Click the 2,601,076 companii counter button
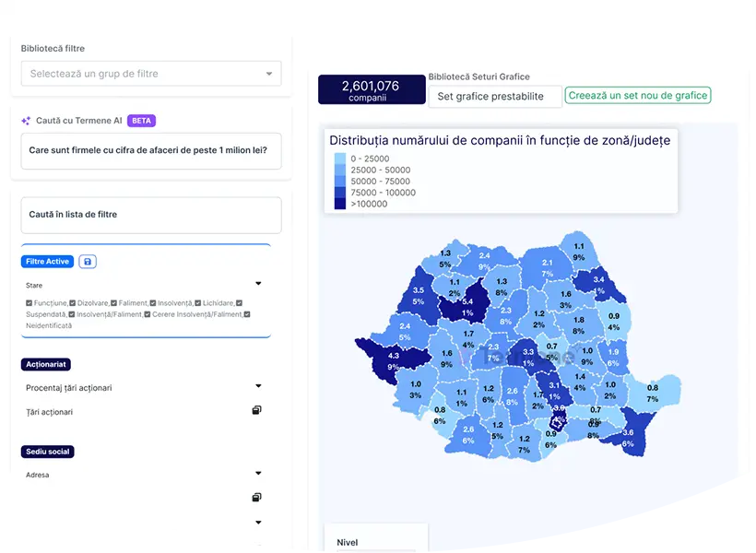The image size is (756, 553). click(x=371, y=90)
